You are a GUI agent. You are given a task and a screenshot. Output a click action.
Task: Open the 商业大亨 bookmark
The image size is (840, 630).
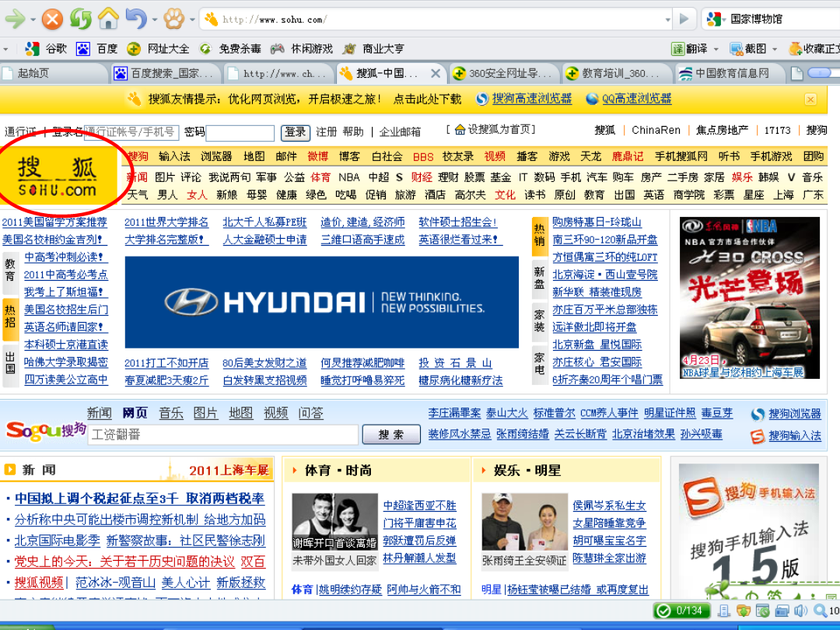[x=373, y=49]
